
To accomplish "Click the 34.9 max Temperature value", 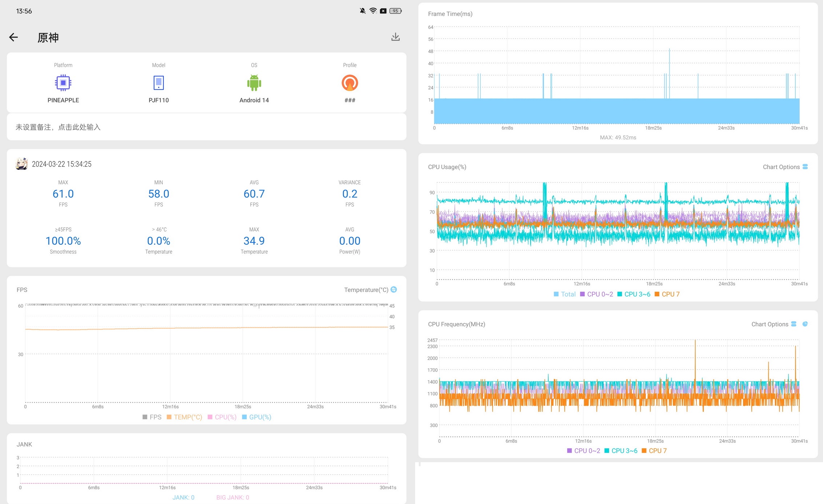I will coord(254,241).
